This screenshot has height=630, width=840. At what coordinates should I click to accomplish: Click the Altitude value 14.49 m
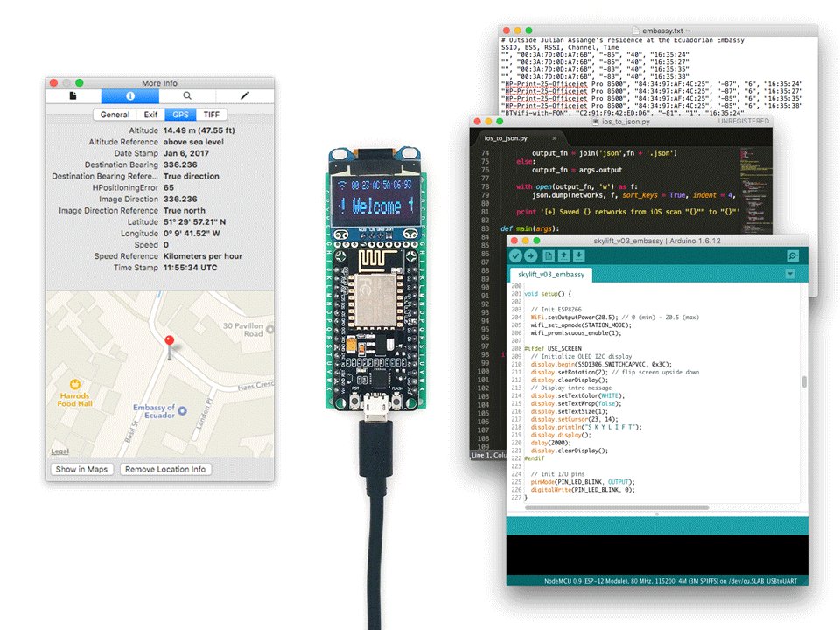tap(199, 130)
